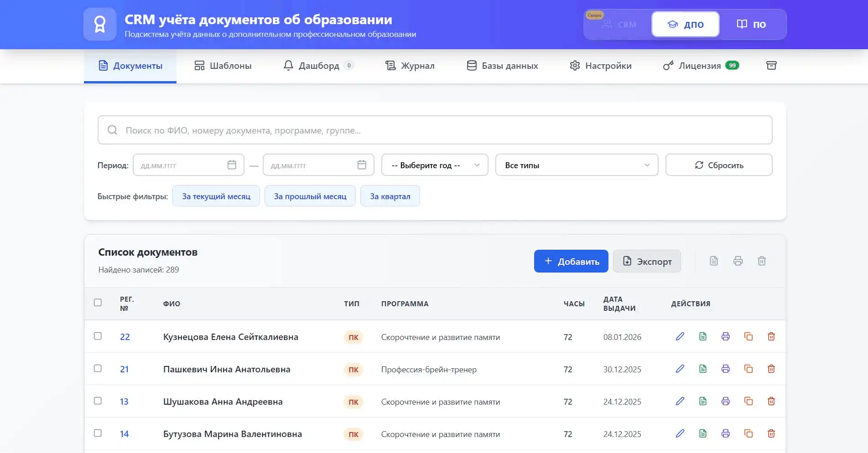
Task: Open document icon for Пашкевич Инна row
Action: click(703, 369)
